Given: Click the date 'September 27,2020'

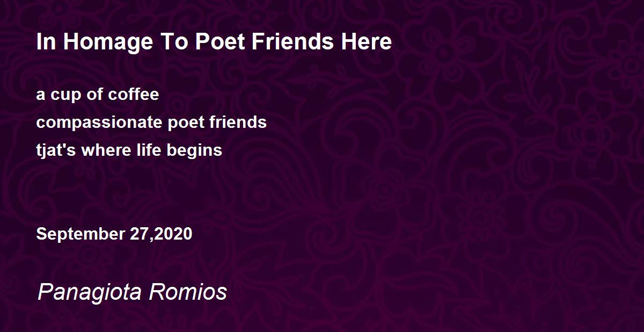Looking at the screenshot, I should tap(114, 234).
